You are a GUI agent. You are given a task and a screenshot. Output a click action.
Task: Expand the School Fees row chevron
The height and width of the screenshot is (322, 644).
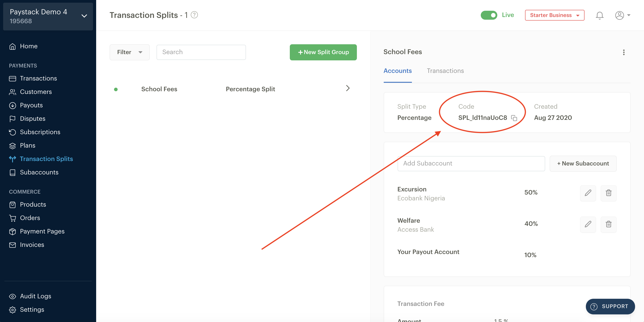pos(348,88)
